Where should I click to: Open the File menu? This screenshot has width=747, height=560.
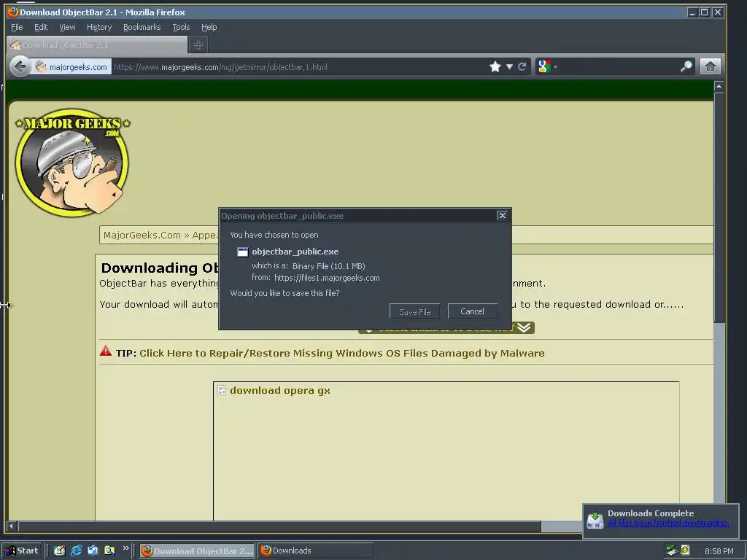pyautogui.click(x=17, y=27)
